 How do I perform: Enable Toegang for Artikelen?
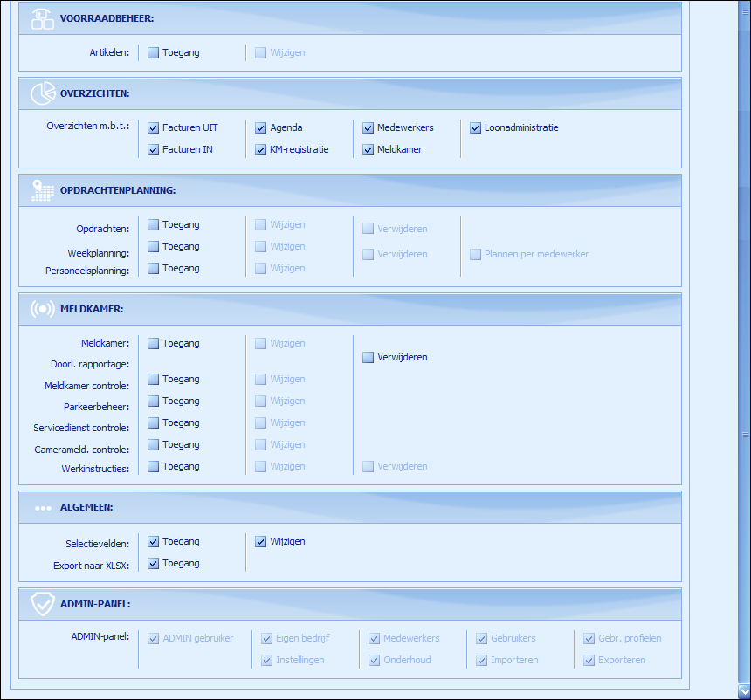pos(154,52)
